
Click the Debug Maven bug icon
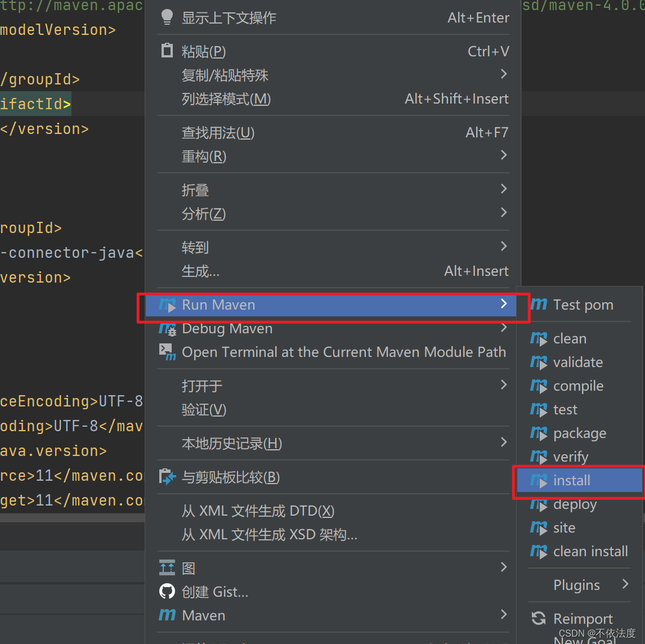click(x=167, y=328)
